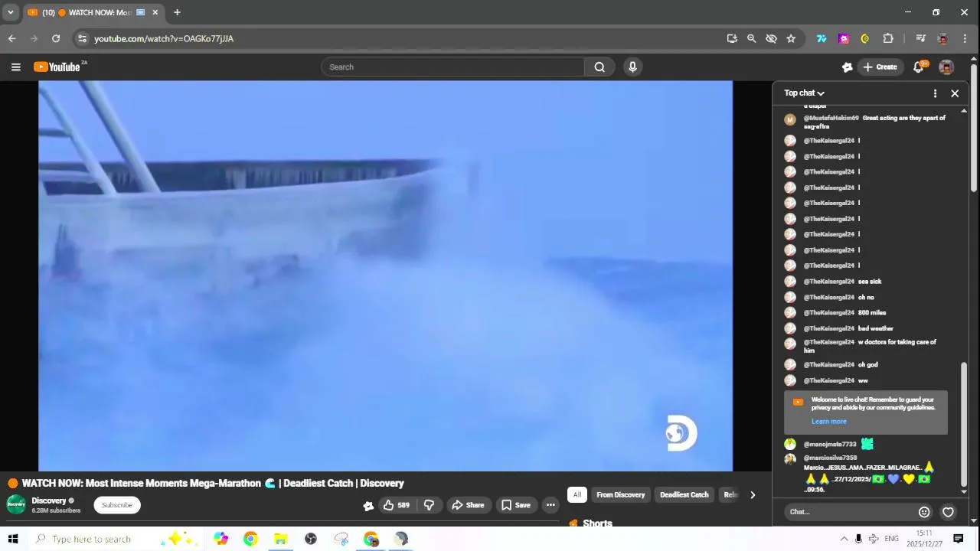
Task: Open the YouTube account avatar menu
Action: pos(946,67)
